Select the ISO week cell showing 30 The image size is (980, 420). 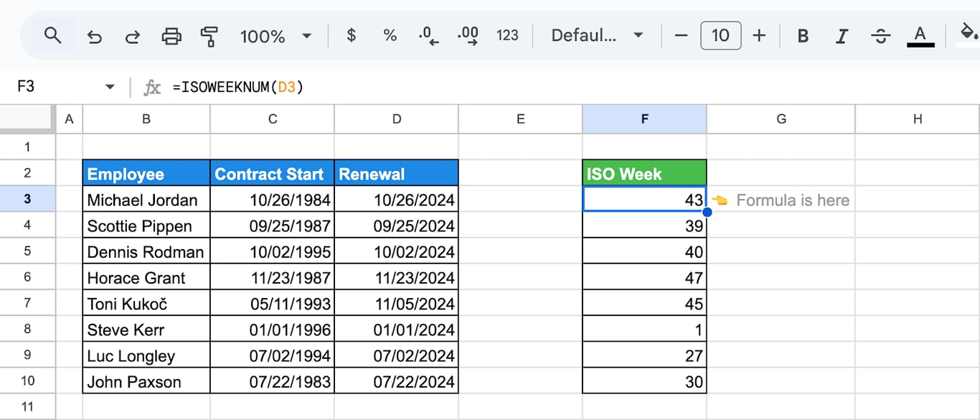(x=644, y=381)
